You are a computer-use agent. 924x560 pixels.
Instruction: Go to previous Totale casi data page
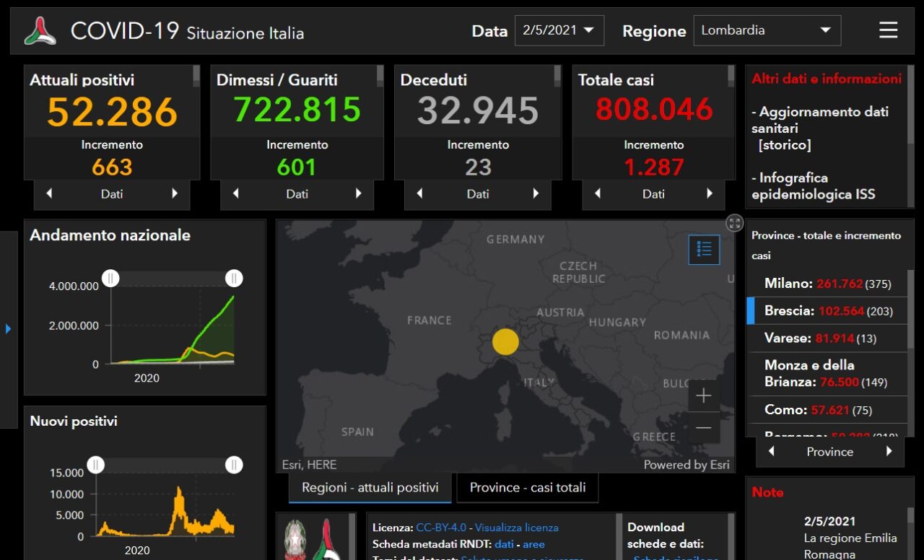pos(597,194)
